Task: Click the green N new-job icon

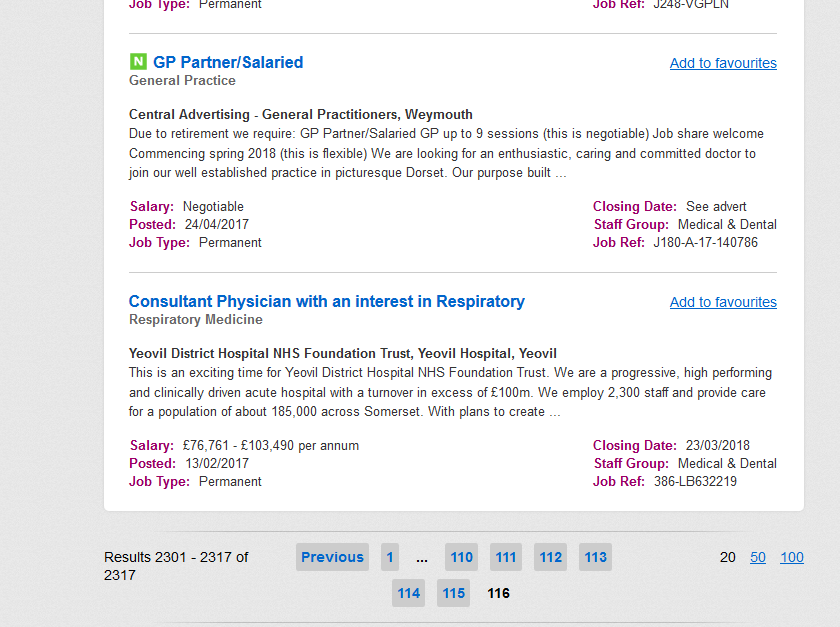Action: [x=138, y=62]
